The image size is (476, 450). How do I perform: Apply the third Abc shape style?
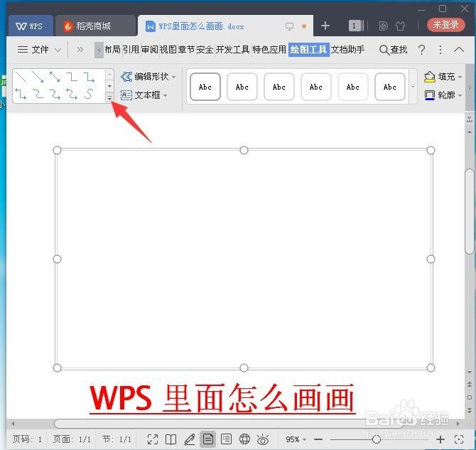[x=279, y=87]
